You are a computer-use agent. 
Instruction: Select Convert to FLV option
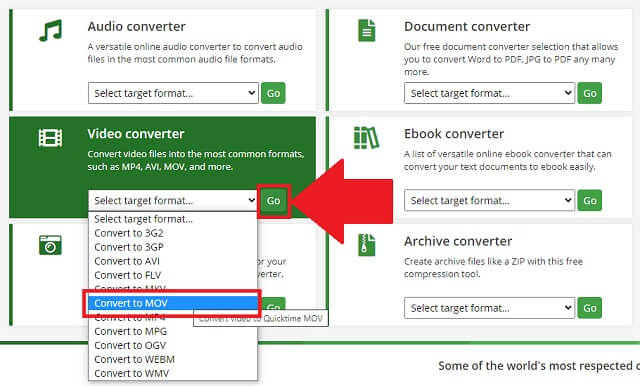(x=173, y=275)
